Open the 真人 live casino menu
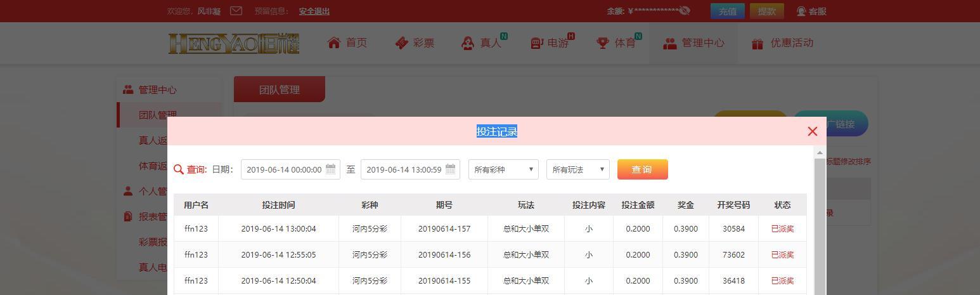Screen dimensions: 980x295 482,43
